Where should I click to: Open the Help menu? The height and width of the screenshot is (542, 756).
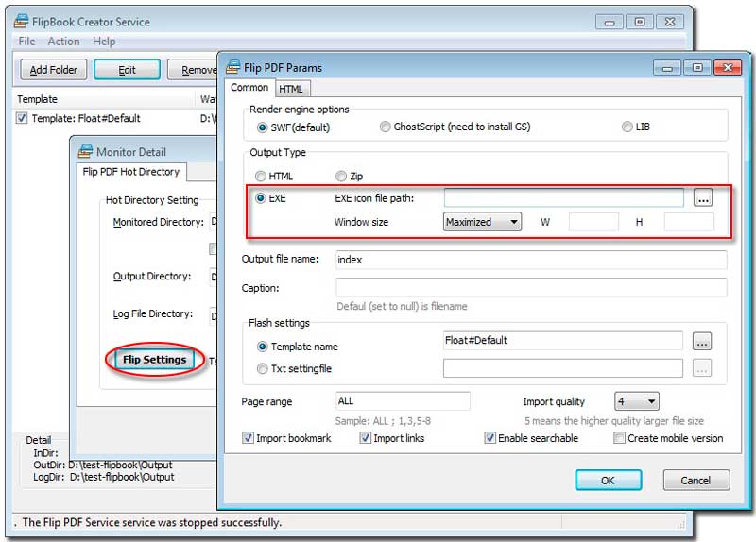tap(104, 42)
